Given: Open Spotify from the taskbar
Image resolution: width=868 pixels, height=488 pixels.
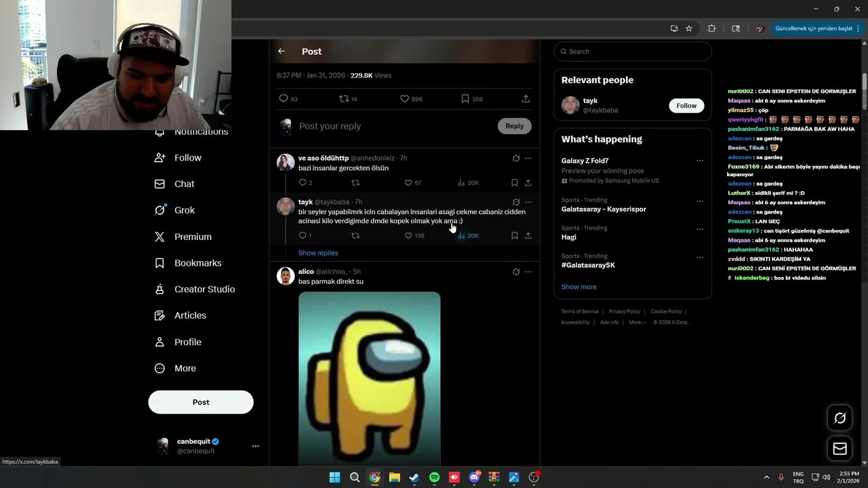Looking at the screenshot, I should point(434,477).
